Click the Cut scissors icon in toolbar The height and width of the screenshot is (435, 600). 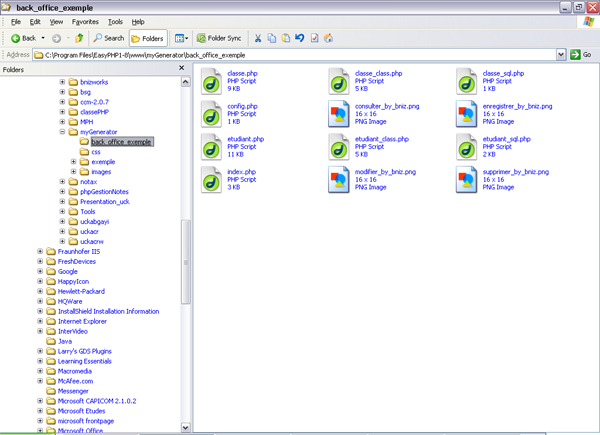pos(258,38)
